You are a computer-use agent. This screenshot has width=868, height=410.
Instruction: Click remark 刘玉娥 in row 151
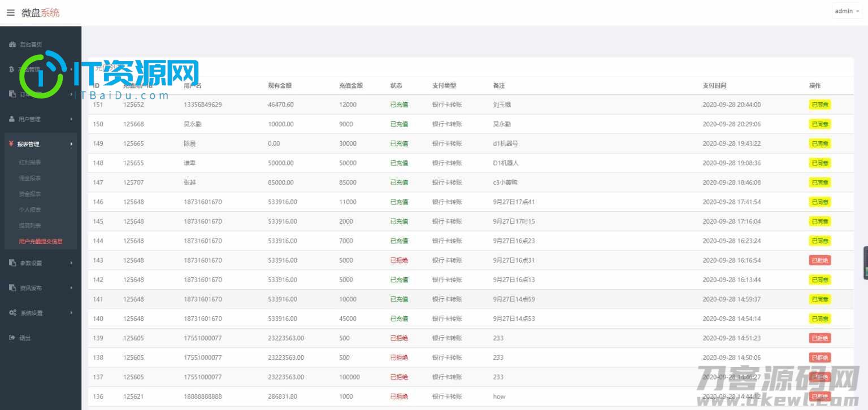502,104
